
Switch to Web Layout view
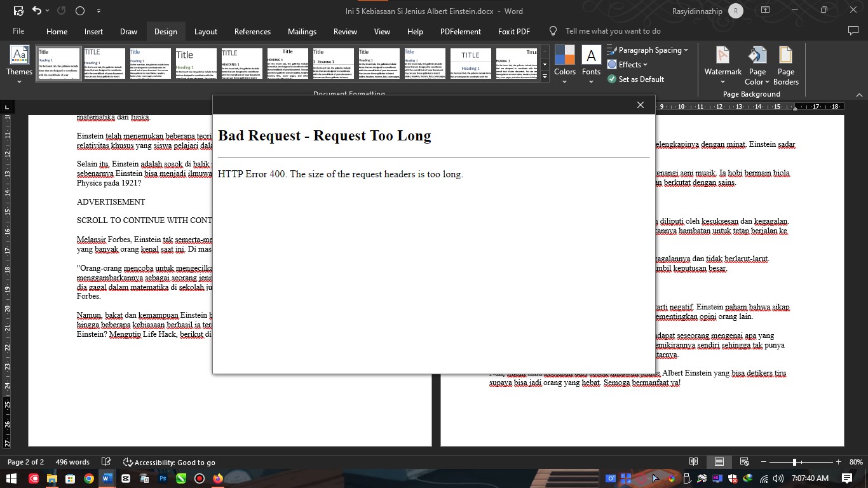(x=743, y=462)
